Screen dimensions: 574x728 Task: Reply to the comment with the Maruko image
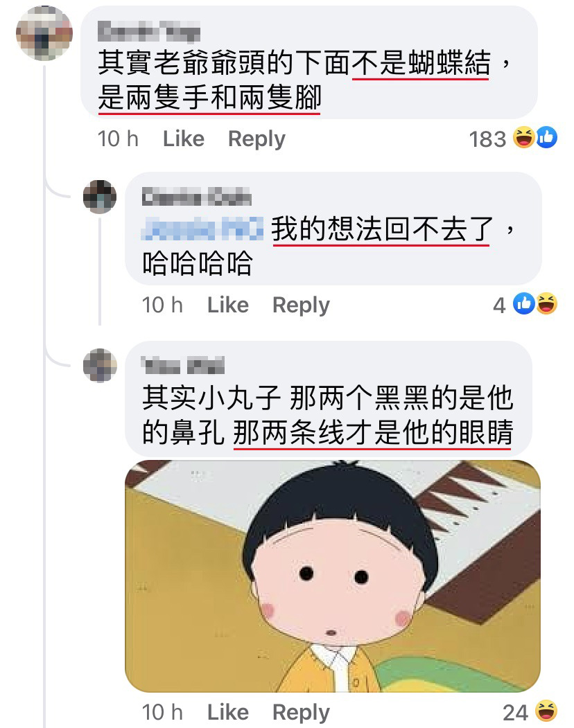(x=301, y=712)
